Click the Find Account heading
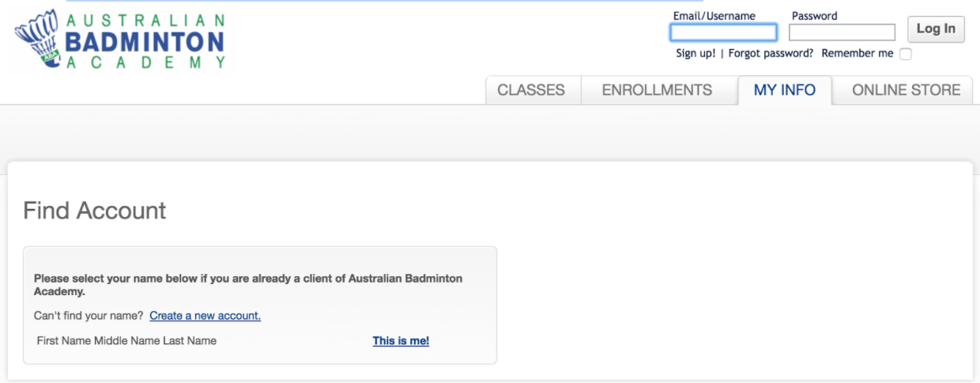 [95, 210]
